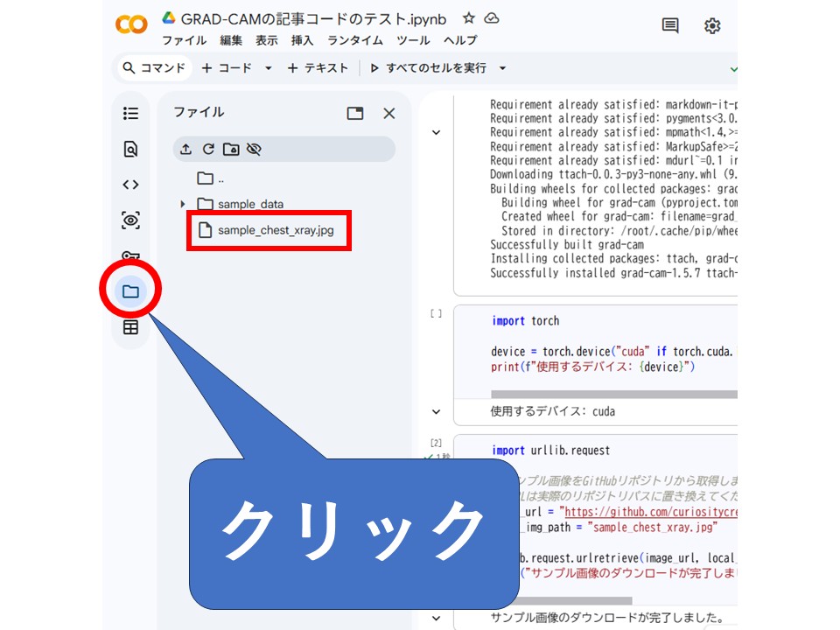Collapse the pip install output
The height and width of the screenshot is (630, 840).
point(437,132)
